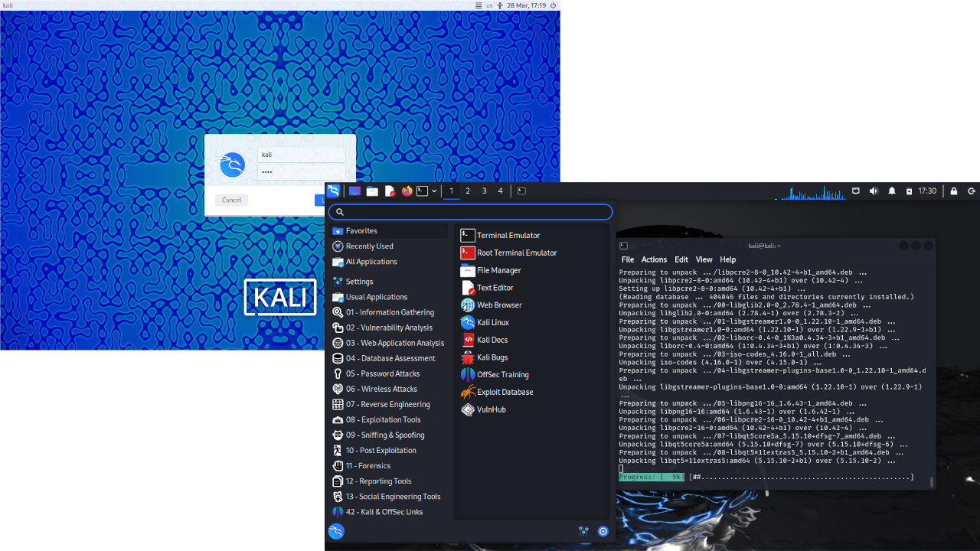980x551 pixels.
Task: Click the log out arrow button in menu footer
Action: tap(603, 531)
